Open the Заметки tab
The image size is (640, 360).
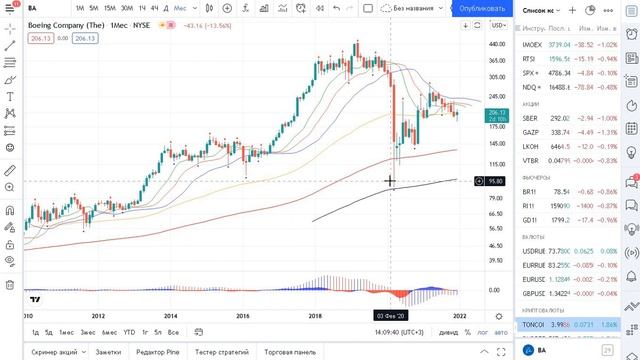coord(108,352)
